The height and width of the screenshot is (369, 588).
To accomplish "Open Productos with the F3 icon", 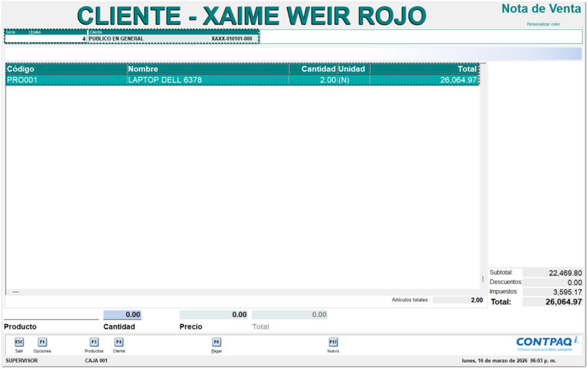I will 94,342.
